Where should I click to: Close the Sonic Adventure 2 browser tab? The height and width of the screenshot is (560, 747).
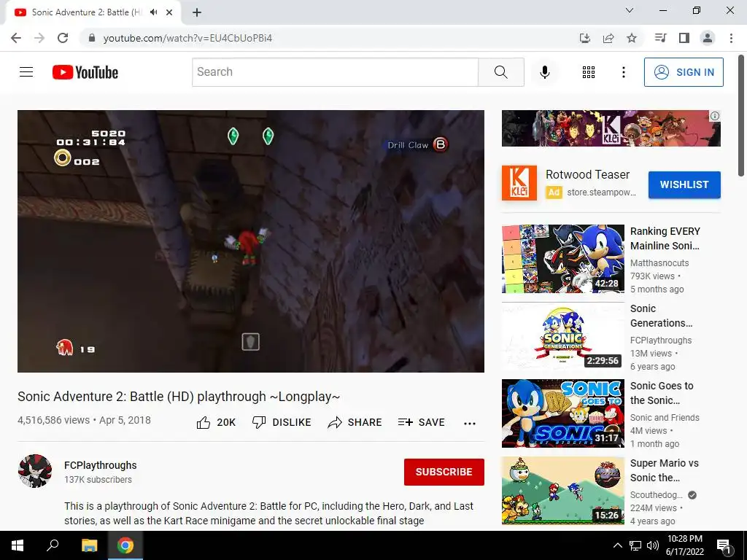pyautogui.click(x=169, y=12)
